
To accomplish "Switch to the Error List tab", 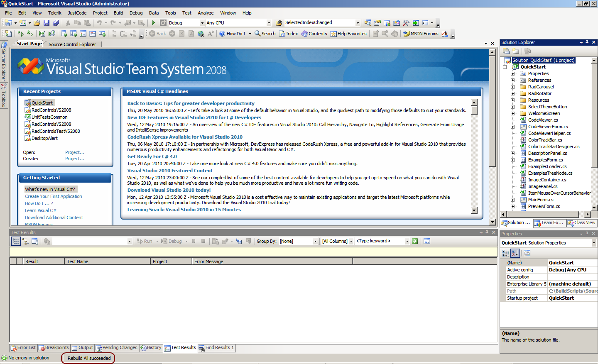I will click(x=23, y=348).
